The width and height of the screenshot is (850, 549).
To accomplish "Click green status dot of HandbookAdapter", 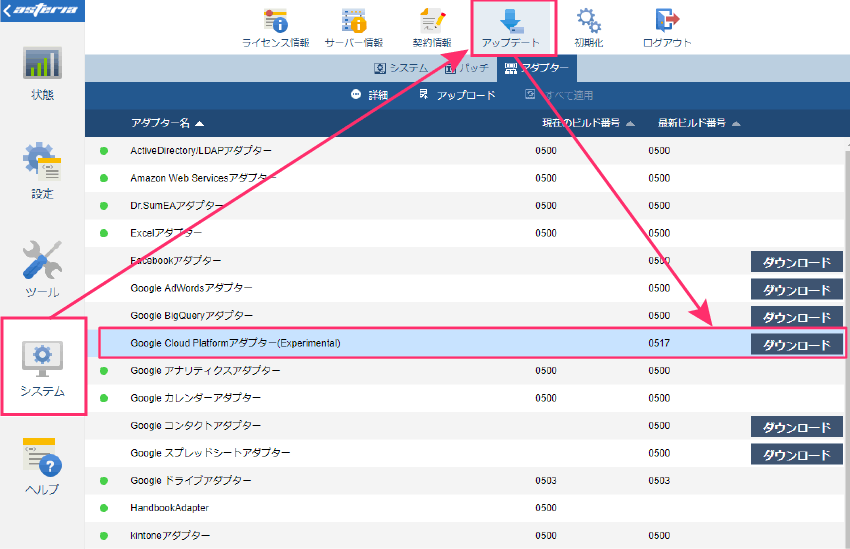I will click(x=104, y=508).
